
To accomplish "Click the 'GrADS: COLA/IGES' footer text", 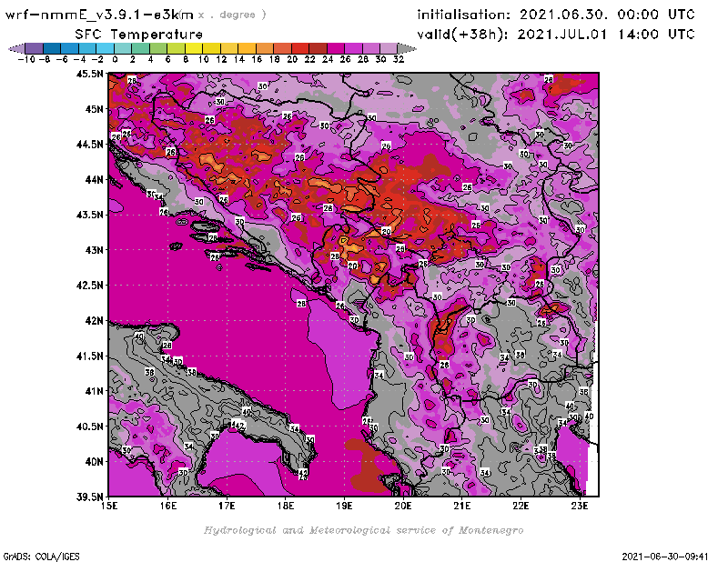I will pos(41,556).
